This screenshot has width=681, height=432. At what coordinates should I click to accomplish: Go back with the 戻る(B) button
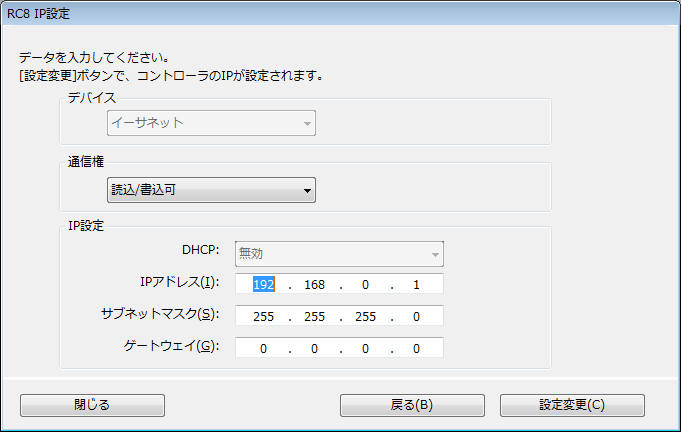click(x=412, y=405)
